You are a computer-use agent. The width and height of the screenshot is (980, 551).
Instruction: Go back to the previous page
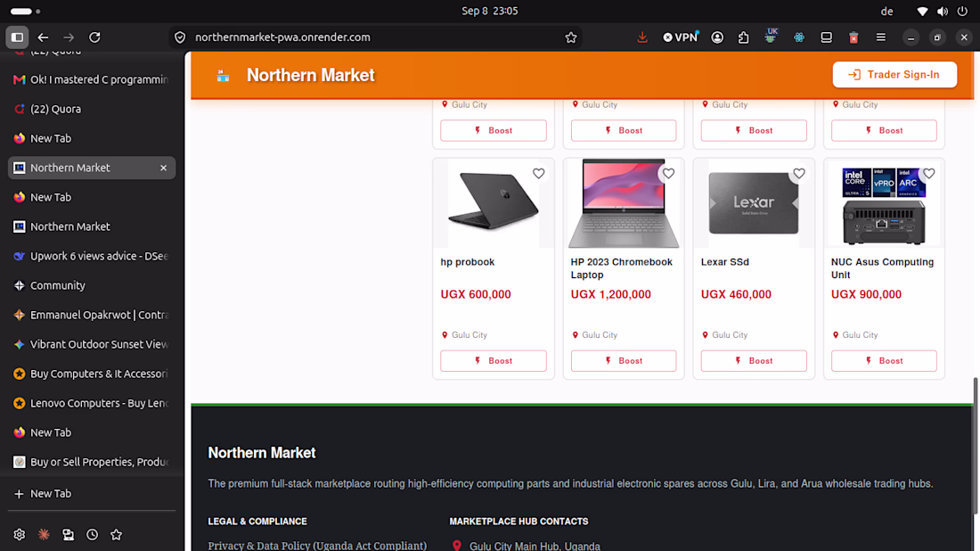pos(43,37)
